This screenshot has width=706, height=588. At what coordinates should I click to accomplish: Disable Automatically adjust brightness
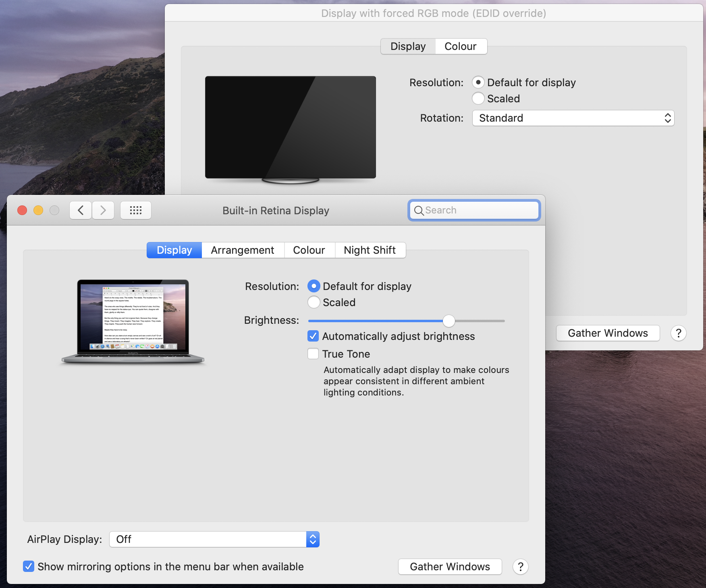tap(313, 336)
